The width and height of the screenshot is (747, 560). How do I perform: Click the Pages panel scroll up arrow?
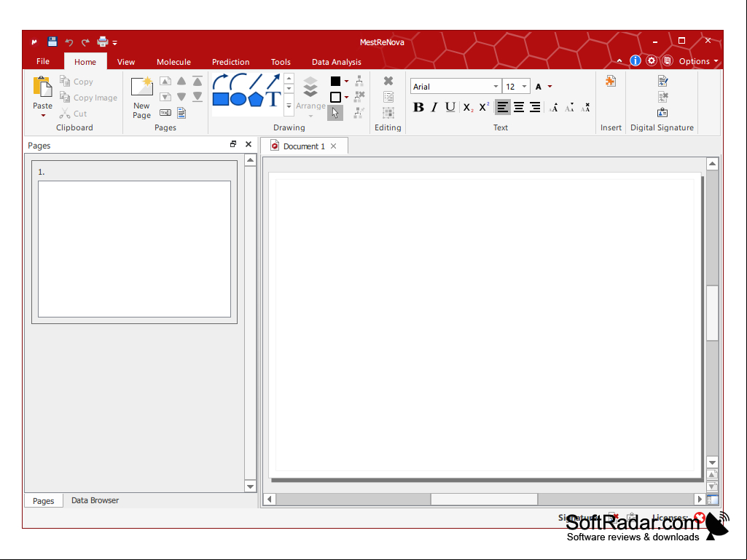250,160
